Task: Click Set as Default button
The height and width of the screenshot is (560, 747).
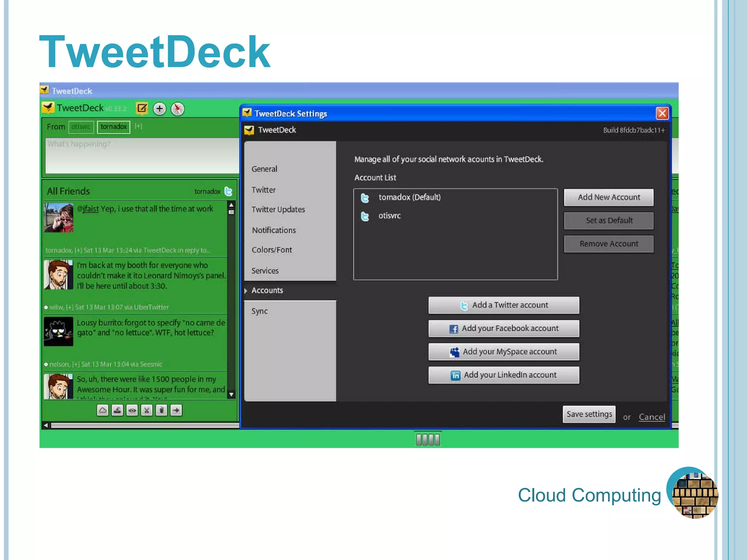Action: pyautogui.click(x=609, y=221)
